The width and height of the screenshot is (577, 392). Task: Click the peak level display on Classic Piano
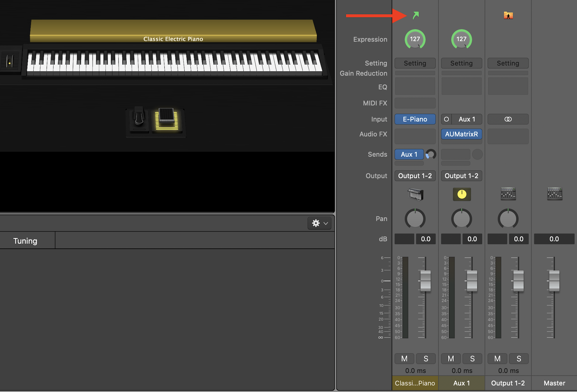[404, 239]
